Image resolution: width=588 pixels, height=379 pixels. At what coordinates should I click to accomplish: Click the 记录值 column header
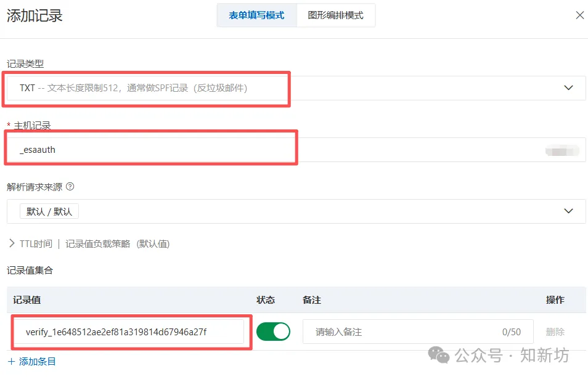(27, 300)
